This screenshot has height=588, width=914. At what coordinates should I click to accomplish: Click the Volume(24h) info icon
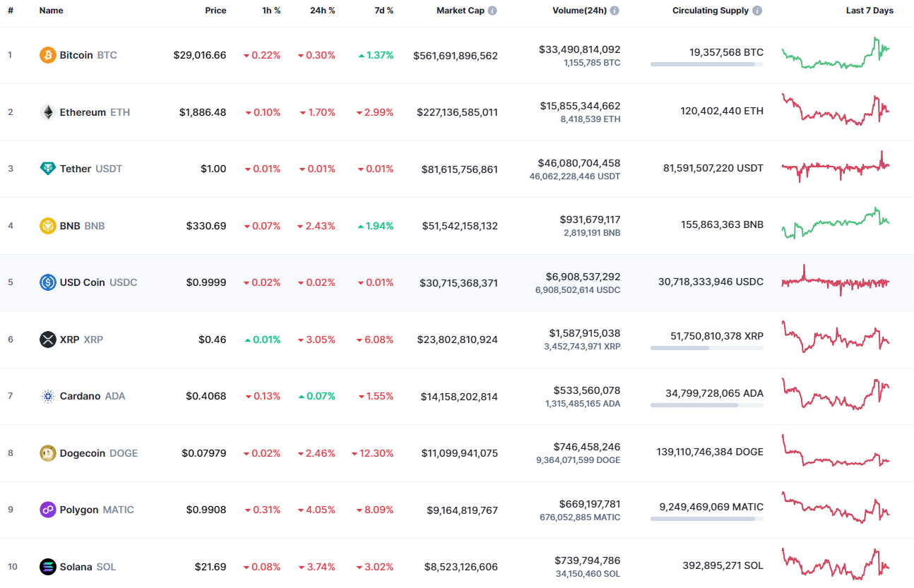614,10
